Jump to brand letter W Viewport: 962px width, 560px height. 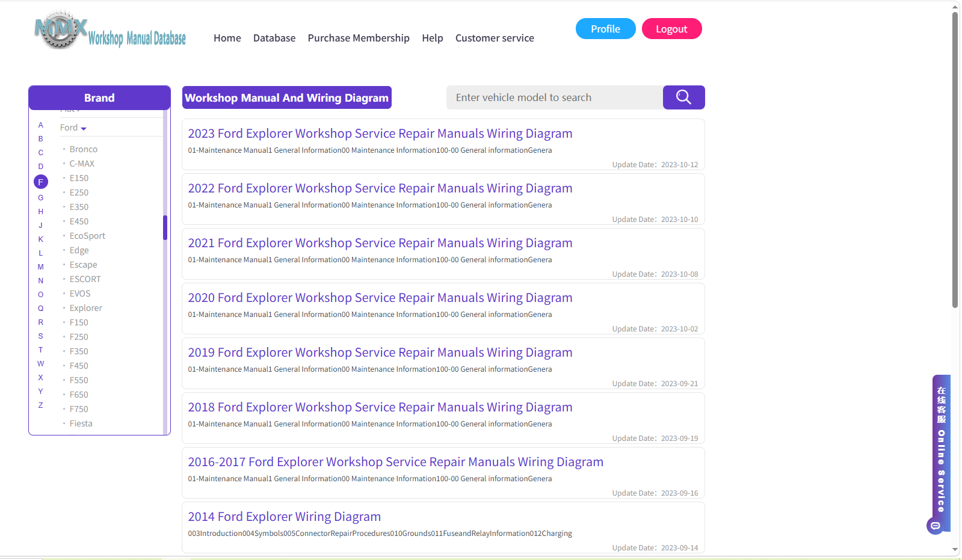(41, 364)
